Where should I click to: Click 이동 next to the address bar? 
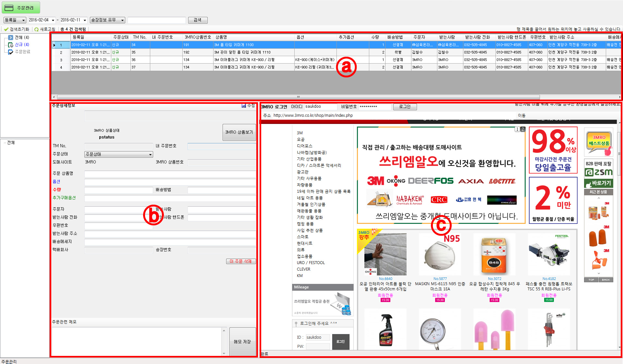click(x=521, y=115)
